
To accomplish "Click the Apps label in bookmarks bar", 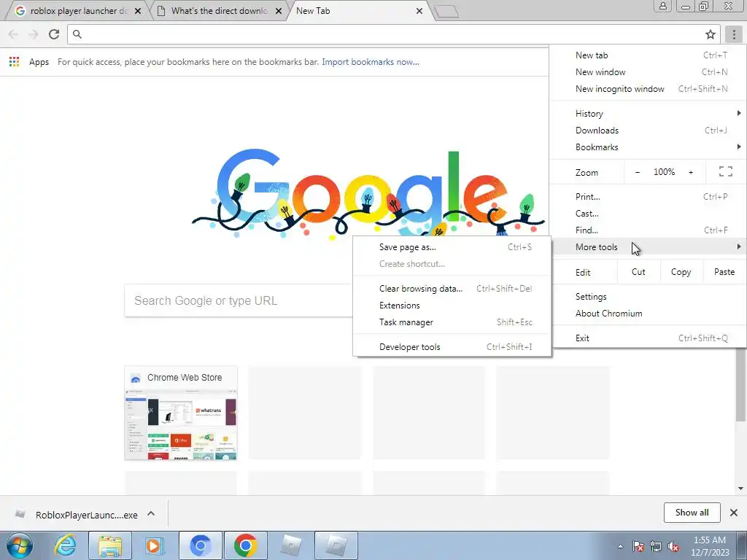I will (x=39, y=62).
